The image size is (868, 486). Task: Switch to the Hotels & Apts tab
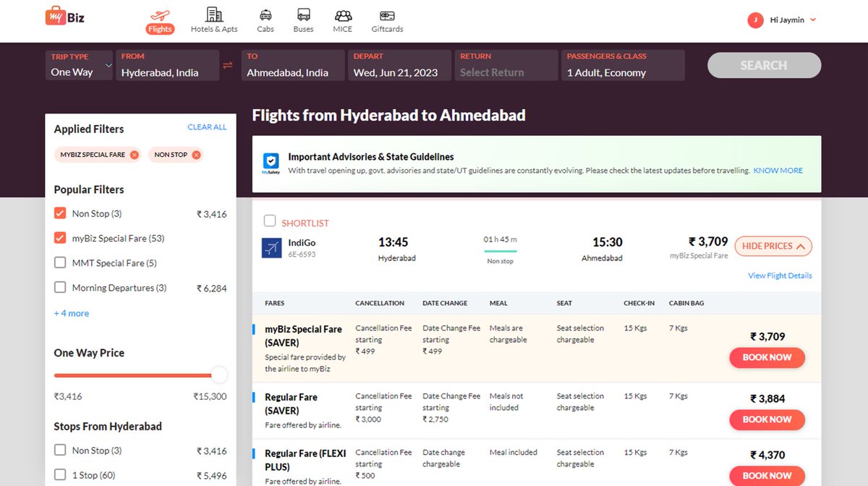click(x=214, y=20)
